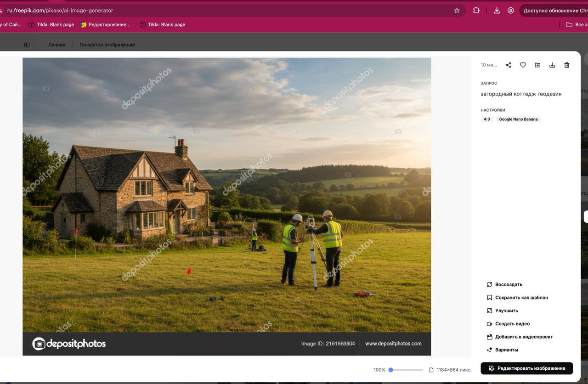588x384 pixels.
Task: Click the add to folder icon
Action: point(537,65)
